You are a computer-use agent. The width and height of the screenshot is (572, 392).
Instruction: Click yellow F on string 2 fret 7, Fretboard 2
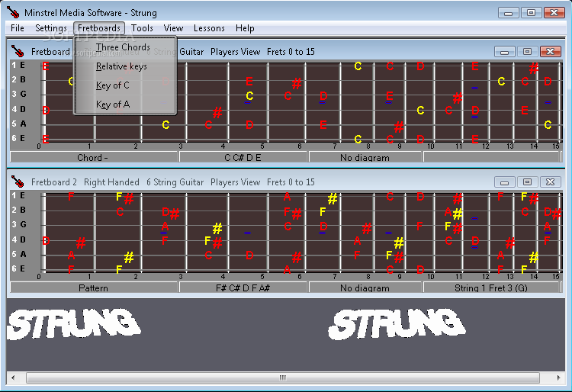click(323, 211)
